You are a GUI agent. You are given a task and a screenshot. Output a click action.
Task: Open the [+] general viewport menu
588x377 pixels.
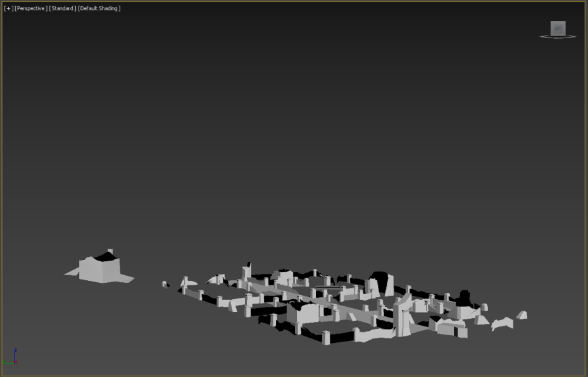coord(8,8)
